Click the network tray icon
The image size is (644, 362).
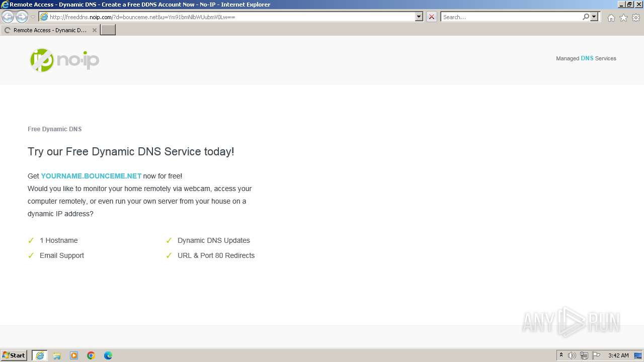(x=584, y=355)
